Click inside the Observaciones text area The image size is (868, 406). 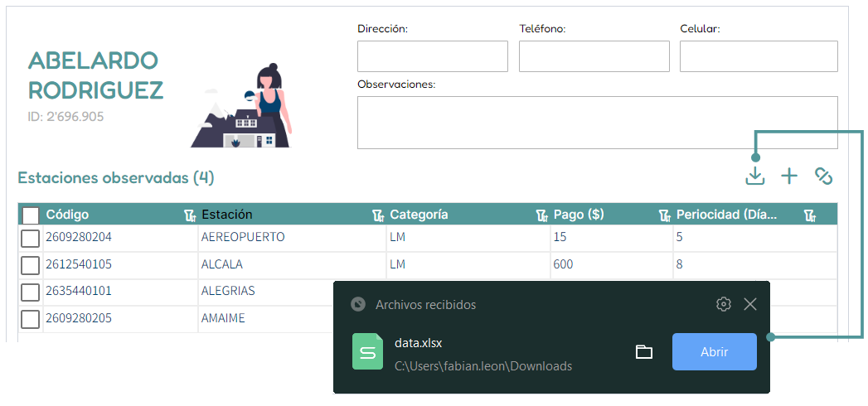(x=597, y=123)
